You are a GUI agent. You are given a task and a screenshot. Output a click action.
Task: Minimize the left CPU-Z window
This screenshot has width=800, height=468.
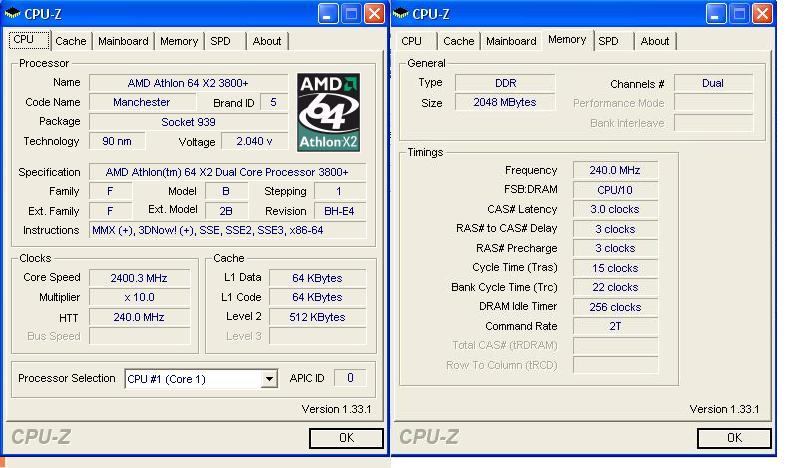tap(328, 14)
